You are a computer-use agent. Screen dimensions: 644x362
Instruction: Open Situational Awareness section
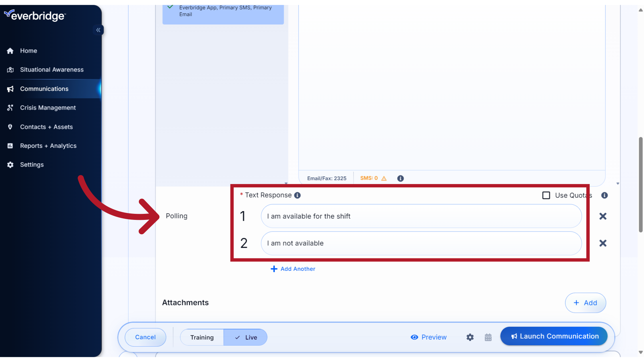click(52, 69)
